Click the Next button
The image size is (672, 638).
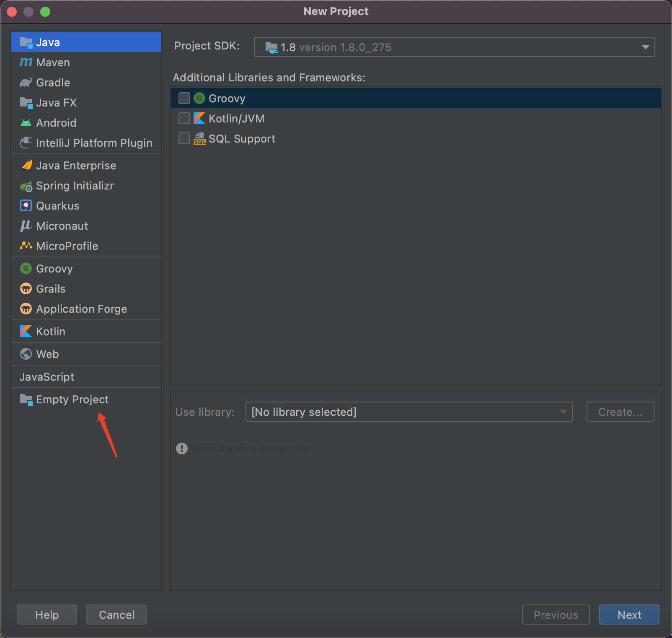pos(629,615)
